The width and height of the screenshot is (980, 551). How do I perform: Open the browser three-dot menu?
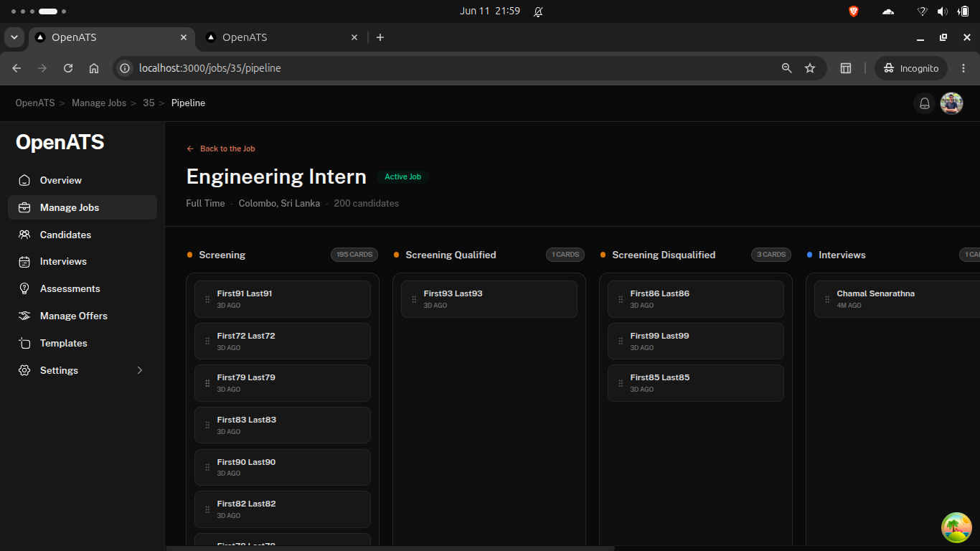click(x=963, y=68)
